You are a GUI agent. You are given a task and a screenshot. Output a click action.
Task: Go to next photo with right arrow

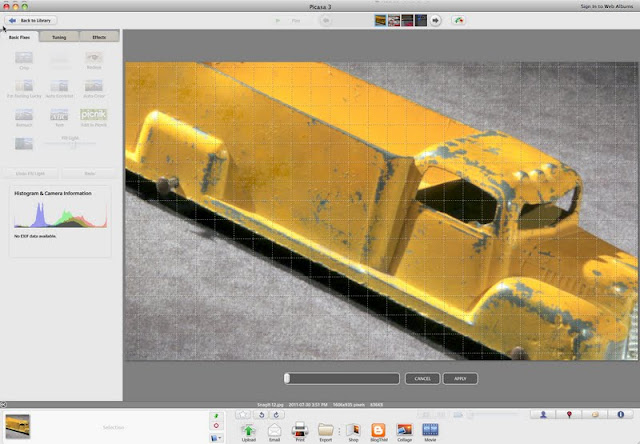point(436,20)
